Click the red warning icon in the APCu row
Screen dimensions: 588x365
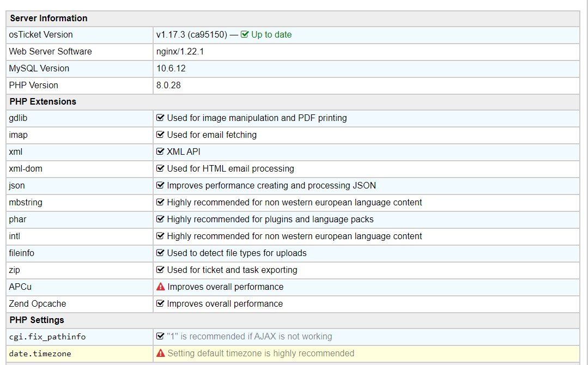coord(161,287)
